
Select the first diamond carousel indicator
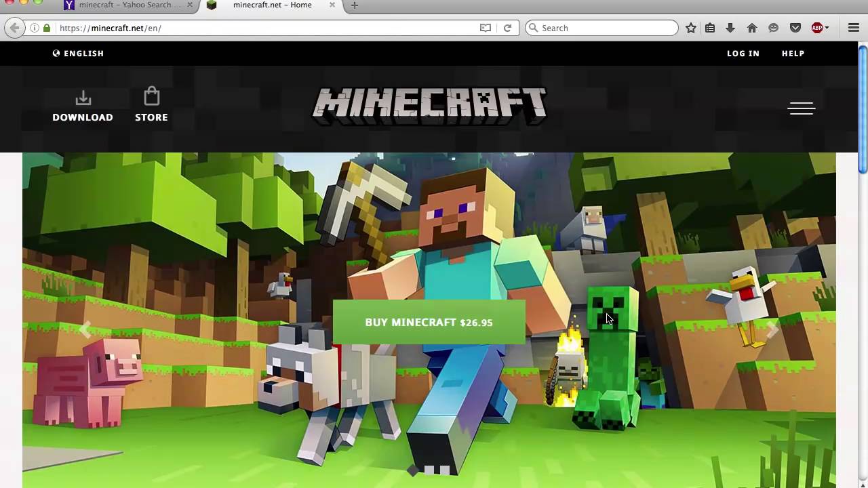click(x=412, y=470)
